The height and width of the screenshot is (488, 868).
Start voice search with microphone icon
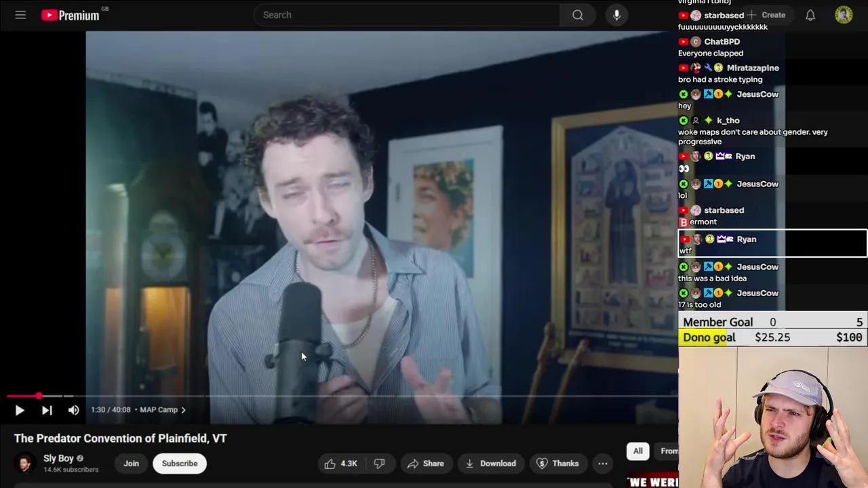pyautogui.click(x=616, y=15)
